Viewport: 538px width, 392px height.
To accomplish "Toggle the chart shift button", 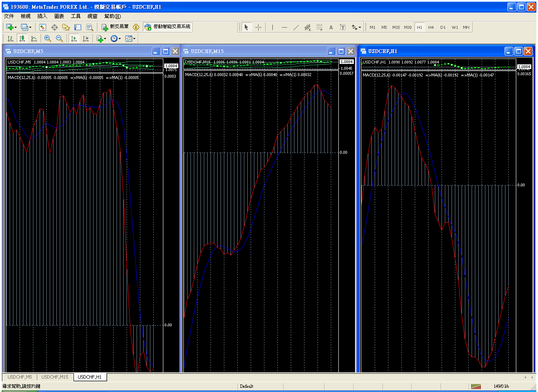I will pos(86,38).
